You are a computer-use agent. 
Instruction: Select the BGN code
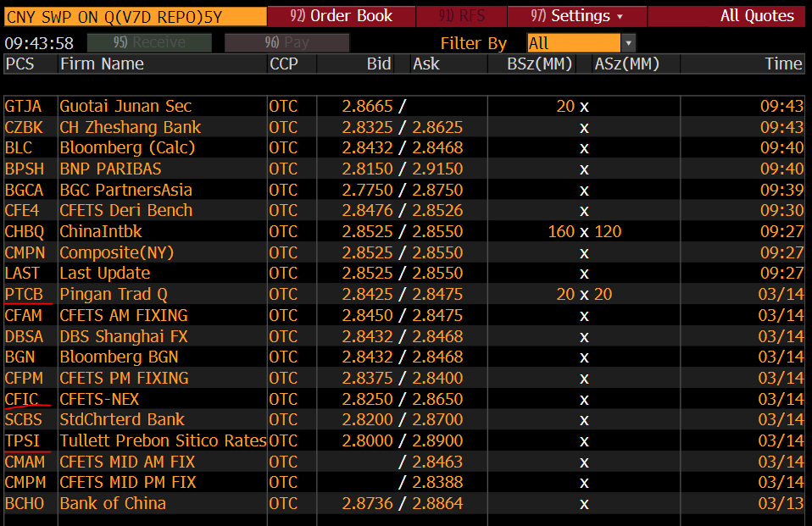coord(20,357)
